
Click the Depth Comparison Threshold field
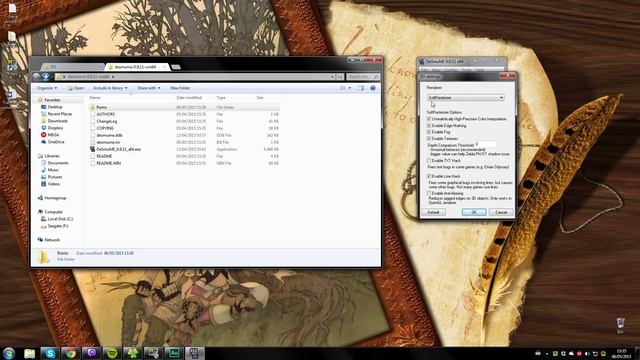coord(486,144)
